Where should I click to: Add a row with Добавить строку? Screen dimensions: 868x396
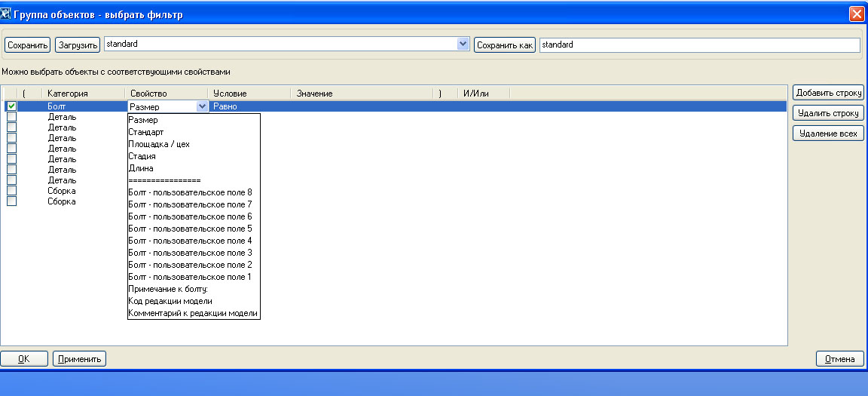tap(828, 93)
